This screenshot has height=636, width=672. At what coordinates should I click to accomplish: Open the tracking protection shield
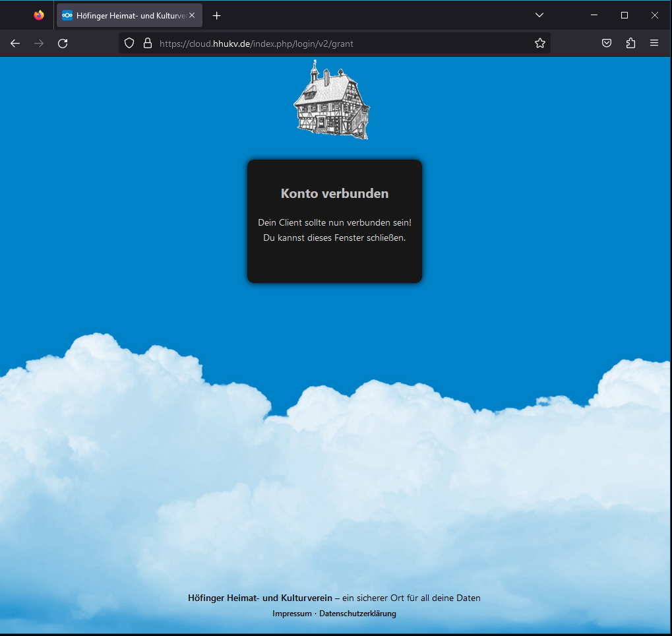pos(129,44)
